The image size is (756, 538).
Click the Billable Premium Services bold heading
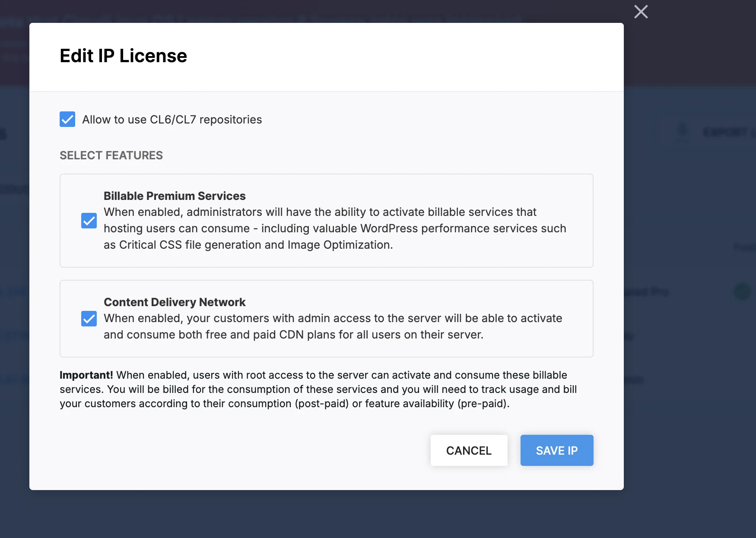point(175,196)
